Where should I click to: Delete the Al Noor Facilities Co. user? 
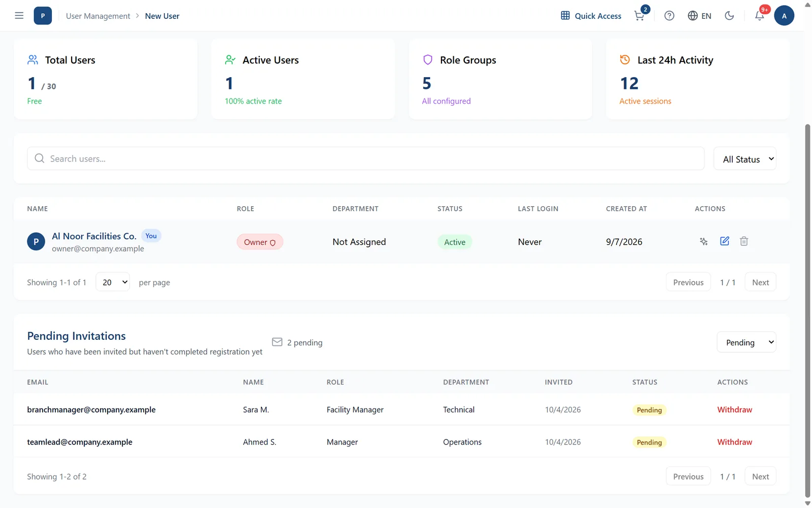click(744, 241)
